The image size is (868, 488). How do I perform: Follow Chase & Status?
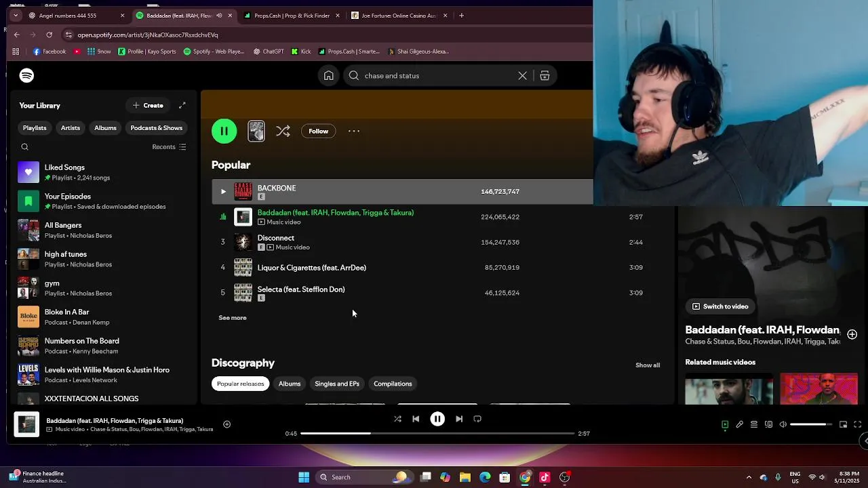point(318,131)
